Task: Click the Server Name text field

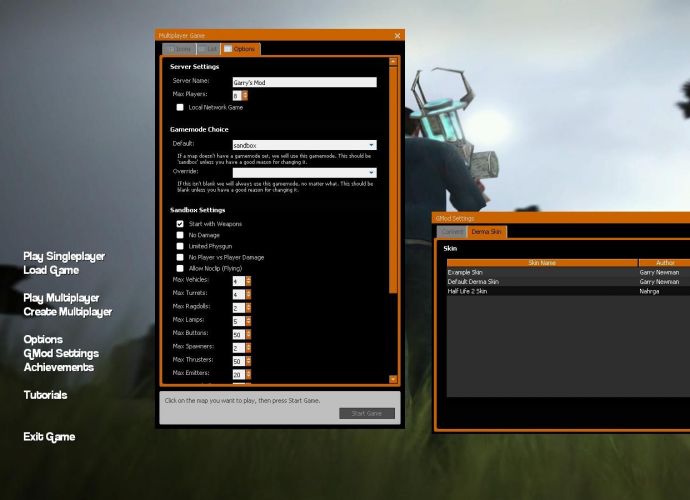Action: pos(305,82)
